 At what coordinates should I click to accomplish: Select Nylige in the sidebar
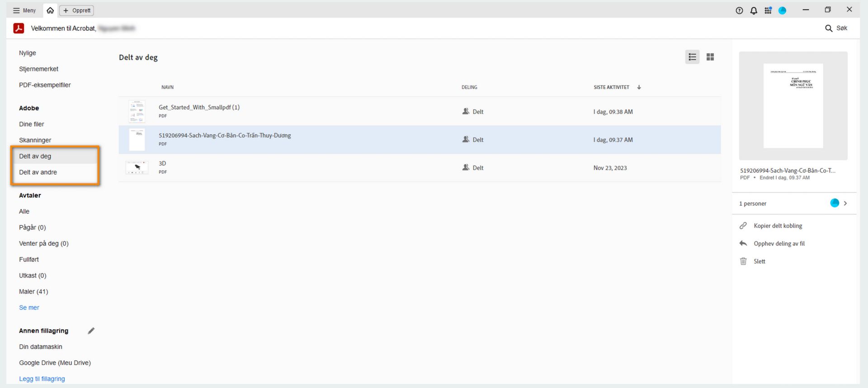(x=28, y=53)
